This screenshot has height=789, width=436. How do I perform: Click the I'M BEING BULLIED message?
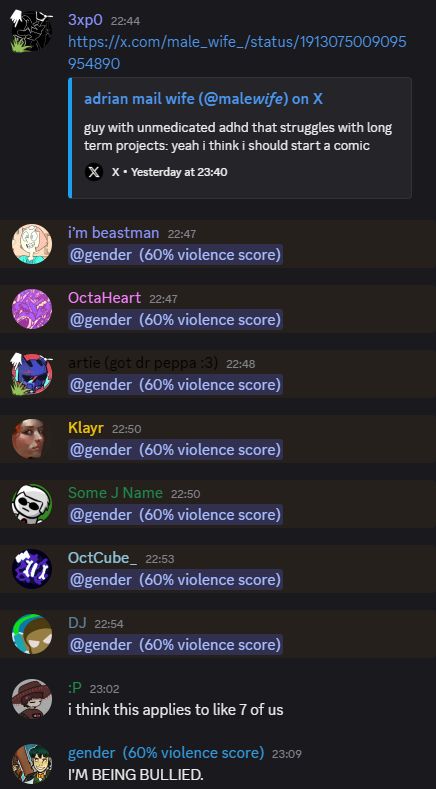coord(136,775)
